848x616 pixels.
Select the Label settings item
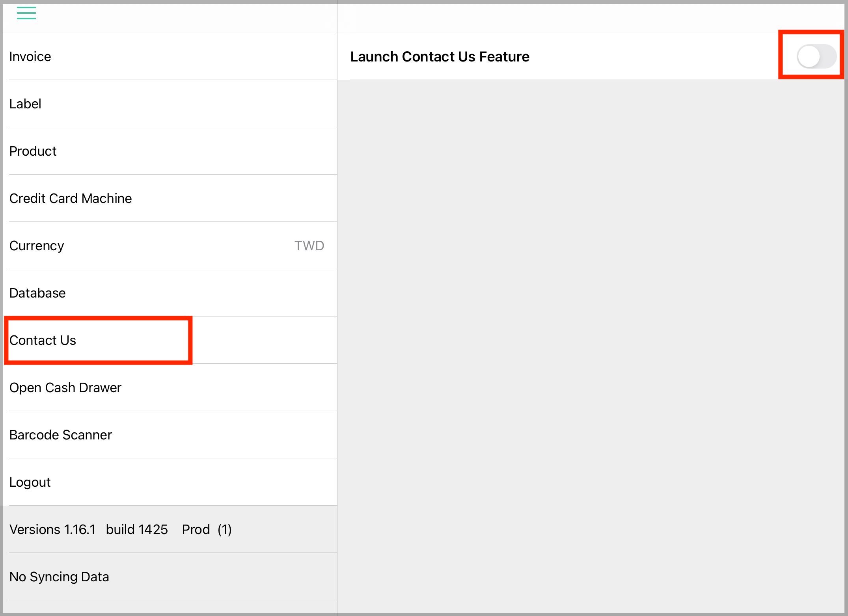(x=170, y=104)
